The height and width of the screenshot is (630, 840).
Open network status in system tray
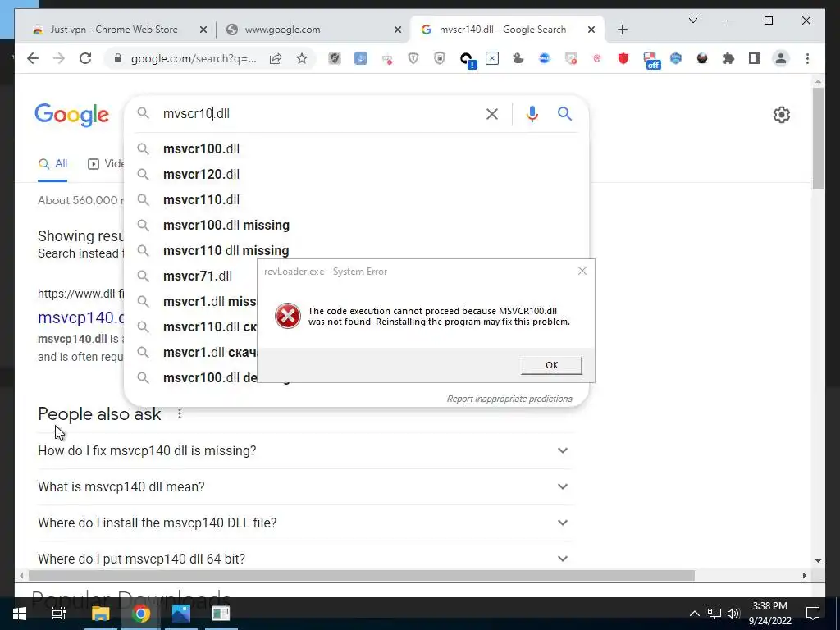pyautogui.click(x=714, y=614)
